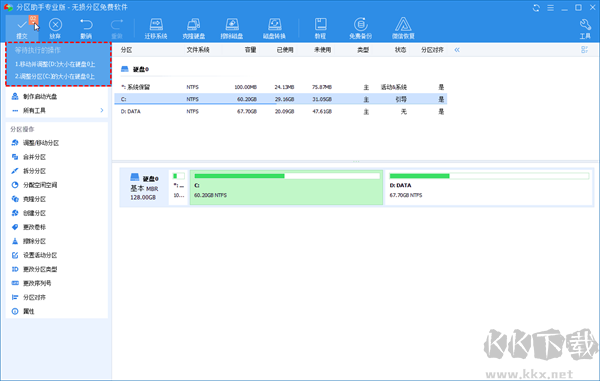
Task: Select the C: partition row
Action: coord(280,99)
